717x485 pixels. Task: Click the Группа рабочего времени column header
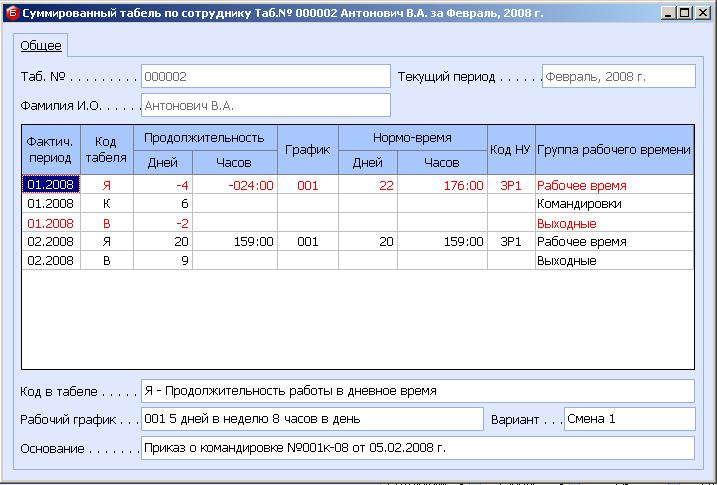(614, 150)
